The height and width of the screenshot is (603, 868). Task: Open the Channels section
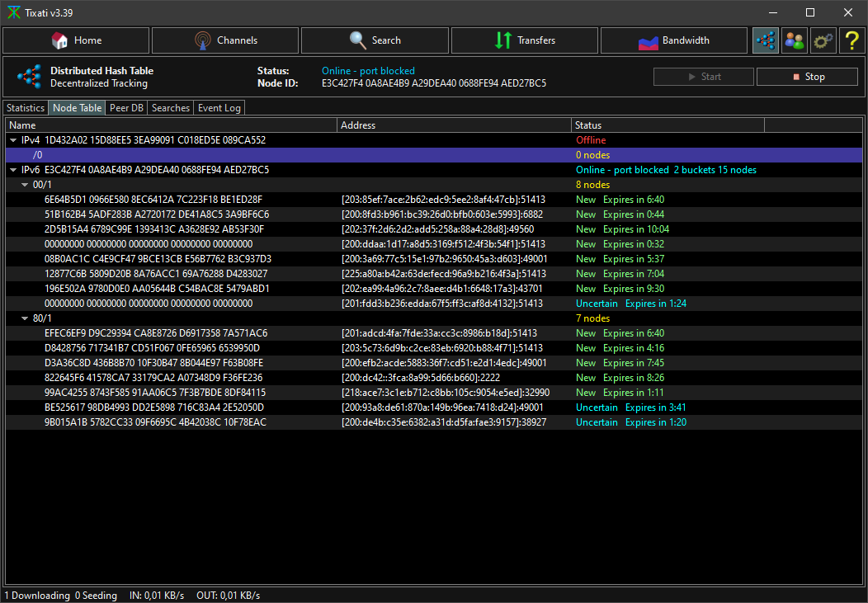226,40
